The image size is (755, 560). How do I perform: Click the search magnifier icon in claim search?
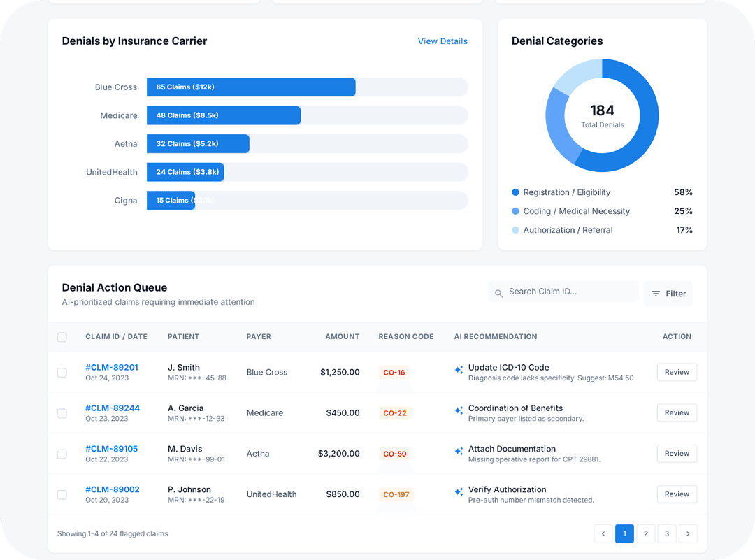click(498, 293)
